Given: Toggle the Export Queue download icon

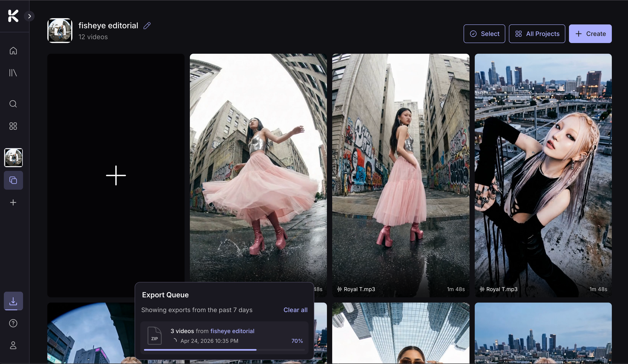Looking at the screenshot, I should coord(14,301).
